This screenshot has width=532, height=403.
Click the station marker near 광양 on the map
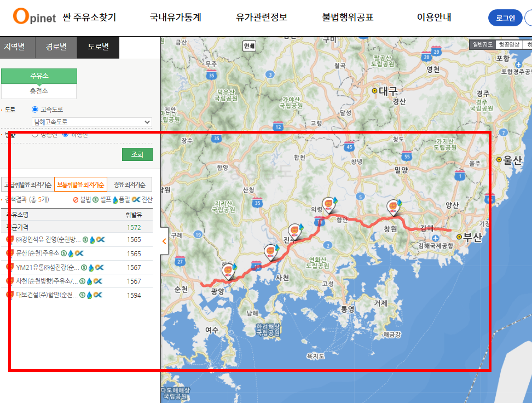pyautogui.click(x=228, y=270)
